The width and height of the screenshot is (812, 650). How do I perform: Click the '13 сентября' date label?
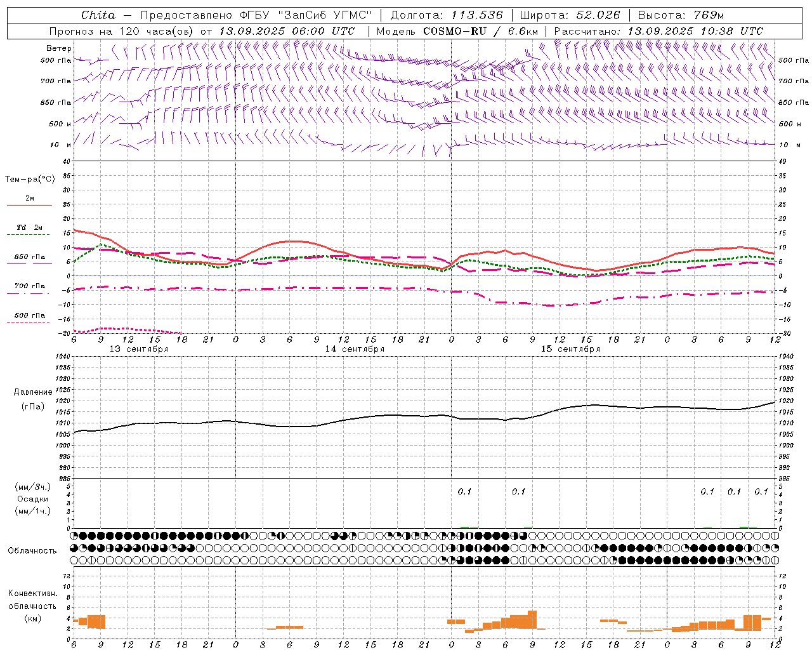[139, 348]
